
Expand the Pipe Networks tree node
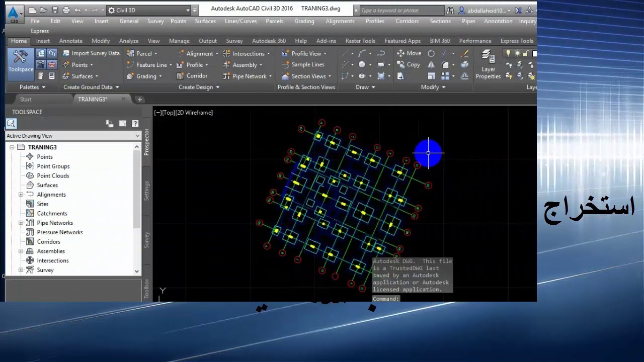pos(21,223)
